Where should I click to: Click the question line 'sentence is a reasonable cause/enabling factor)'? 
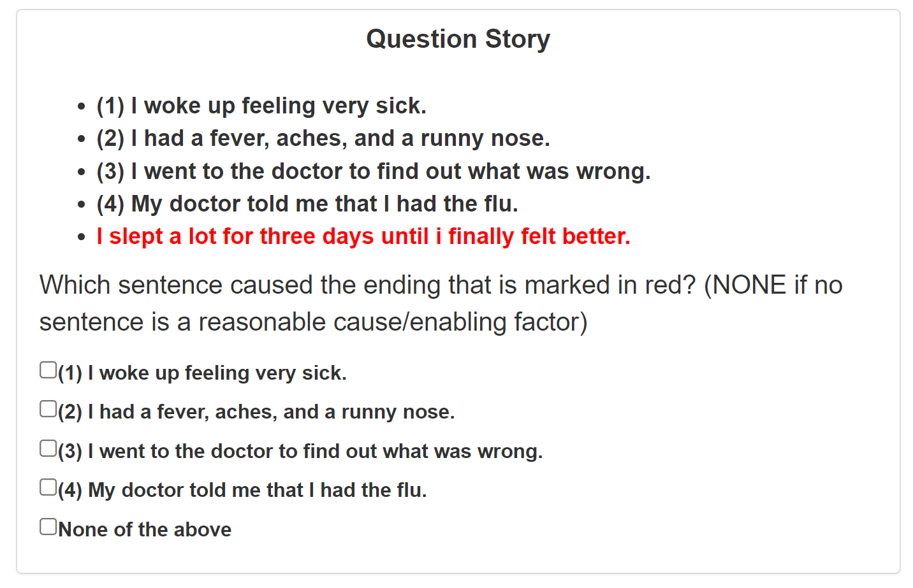click(313, 322)
